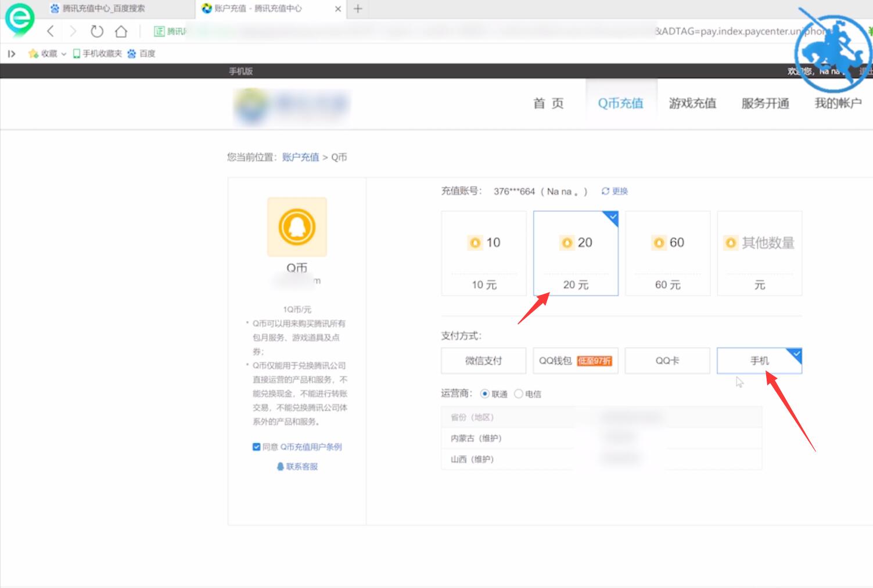The height and width of the screenshot is (588, 873).
Task: Click the browser e logo icon
Action: pos(19,19)
